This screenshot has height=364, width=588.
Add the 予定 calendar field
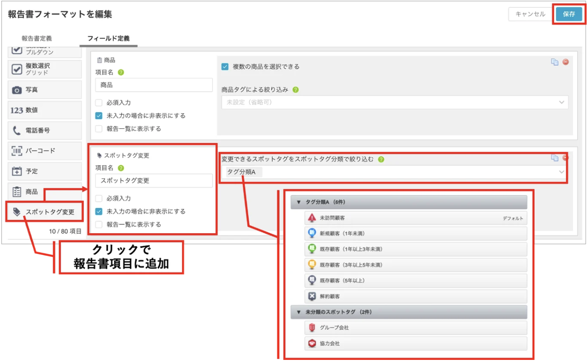(x=45, y=171)
